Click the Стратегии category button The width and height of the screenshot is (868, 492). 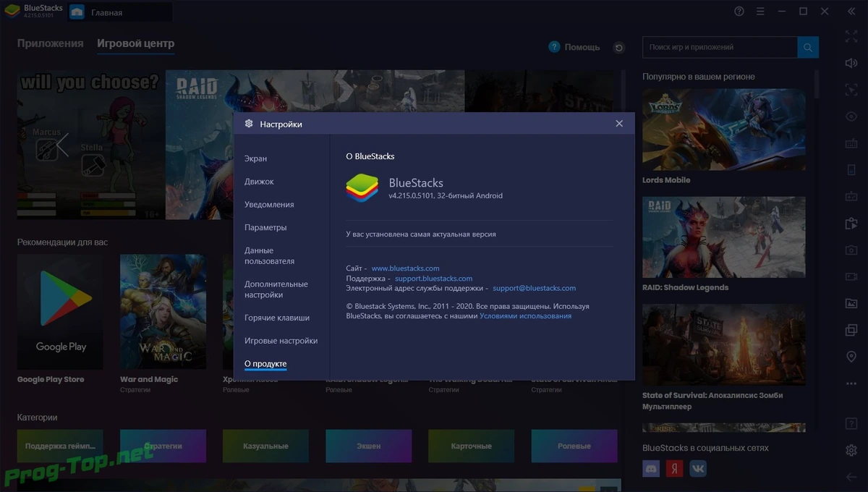[x=163, y=446]
